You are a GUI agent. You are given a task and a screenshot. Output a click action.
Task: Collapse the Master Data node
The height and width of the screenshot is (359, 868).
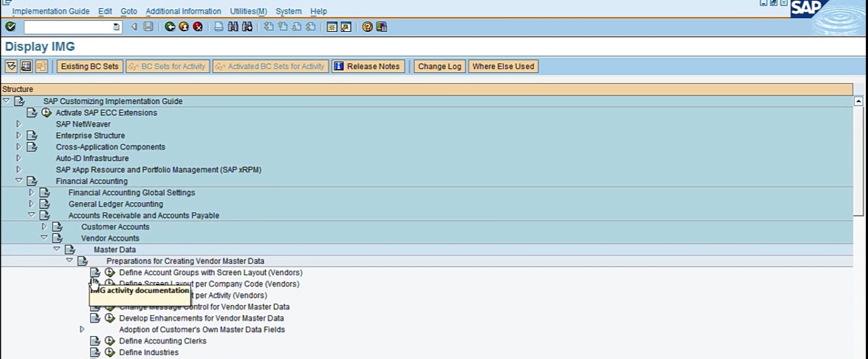[x=57, y=249]
